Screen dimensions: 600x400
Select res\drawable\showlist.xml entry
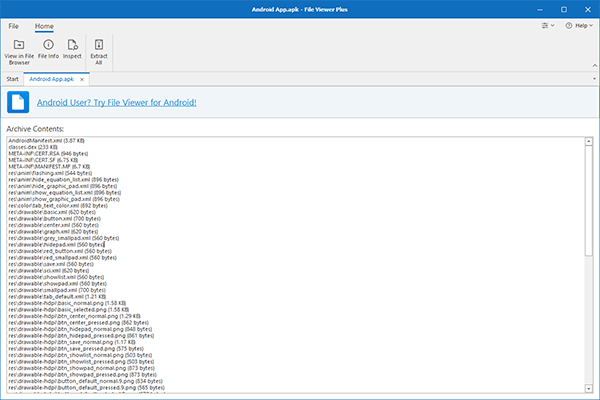tap(56, 278)
